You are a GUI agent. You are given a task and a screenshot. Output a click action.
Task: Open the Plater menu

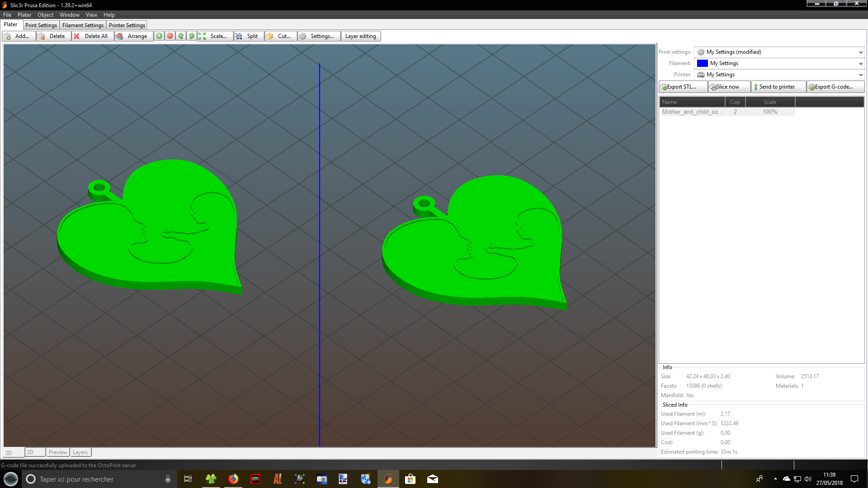(24, 15)
